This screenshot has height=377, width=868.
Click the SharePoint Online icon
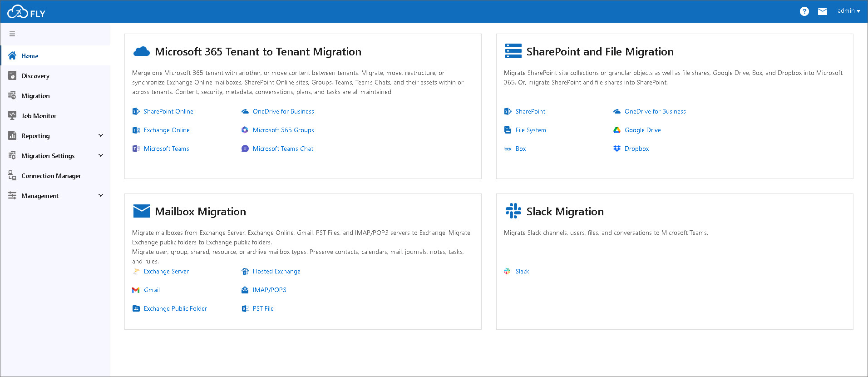coord(136,111)
